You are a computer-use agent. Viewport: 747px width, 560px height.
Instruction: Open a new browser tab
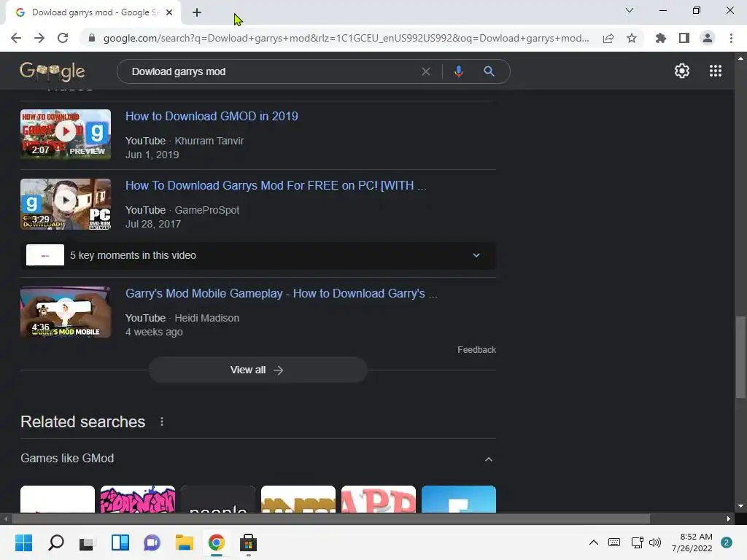(197, 13)
